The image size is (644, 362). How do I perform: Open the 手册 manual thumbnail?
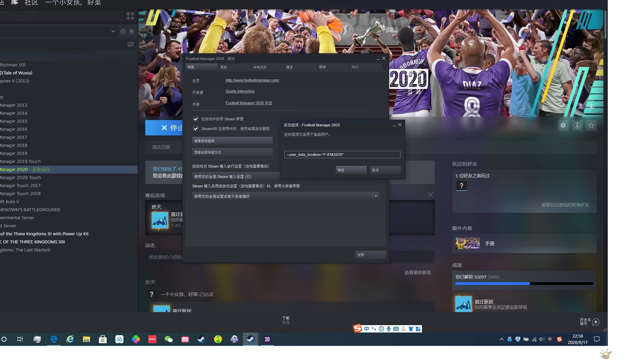[x=468, y=243]
